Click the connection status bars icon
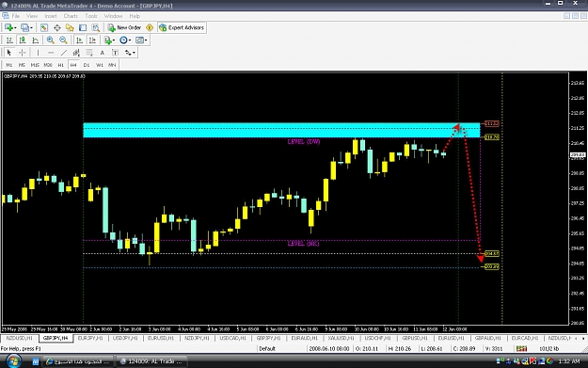Viewport: 588px width, 368px height. click(x=521, y=349)
